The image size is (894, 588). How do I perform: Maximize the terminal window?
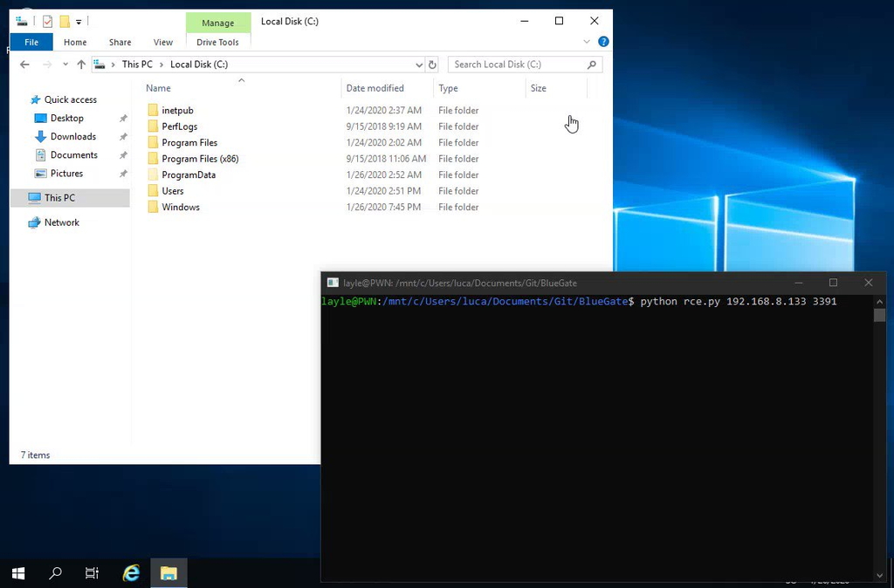[833, 283]
